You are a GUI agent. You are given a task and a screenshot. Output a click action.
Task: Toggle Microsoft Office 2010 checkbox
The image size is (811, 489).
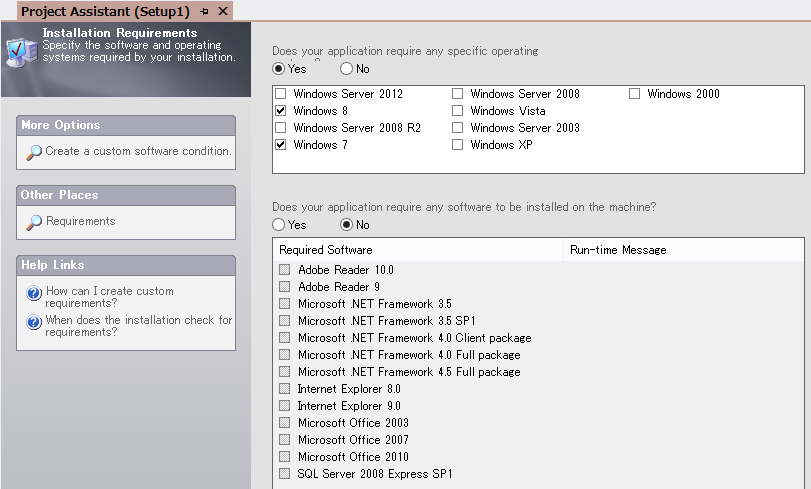click(x=284, y=456)
